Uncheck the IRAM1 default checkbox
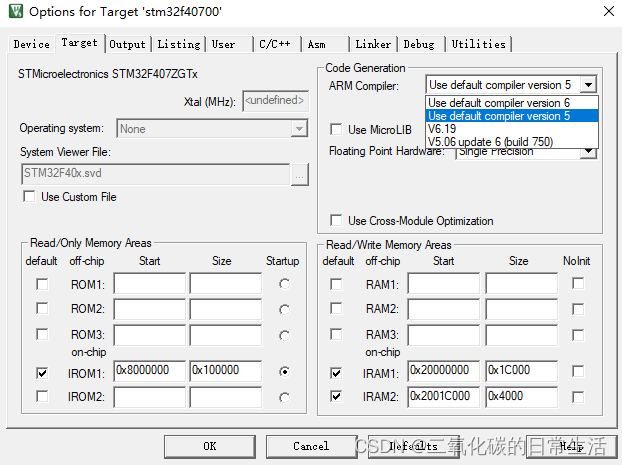This screenshot has width=622, height=465. 336,373
